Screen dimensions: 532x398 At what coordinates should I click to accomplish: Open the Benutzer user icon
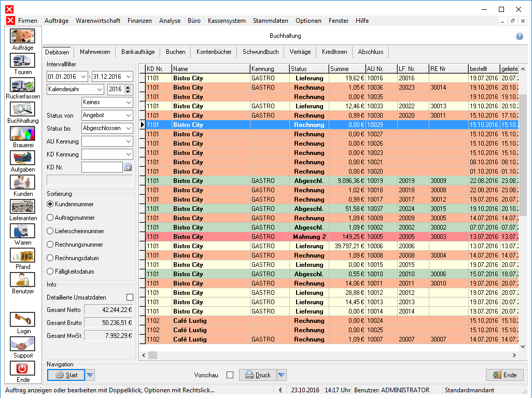(22, 280)
